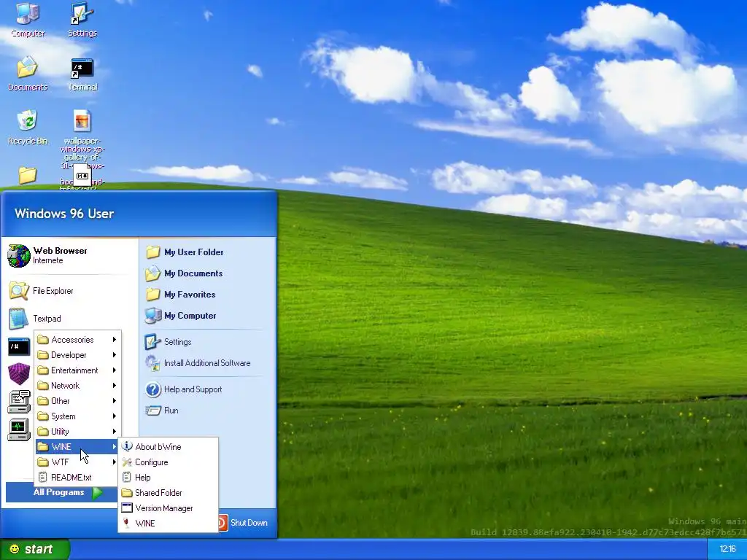Open Help in WINE submenu

(x=169, y=477)
